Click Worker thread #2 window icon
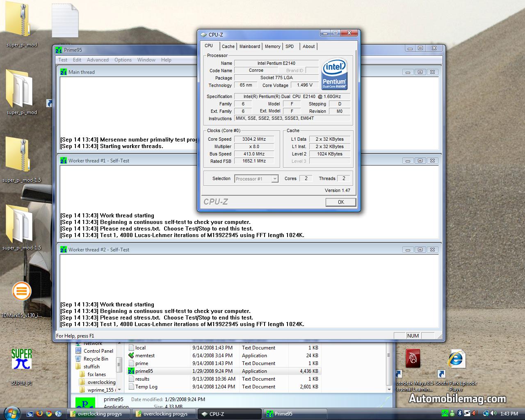The height and width of the screenshot is (420, 525). point(63,249)
